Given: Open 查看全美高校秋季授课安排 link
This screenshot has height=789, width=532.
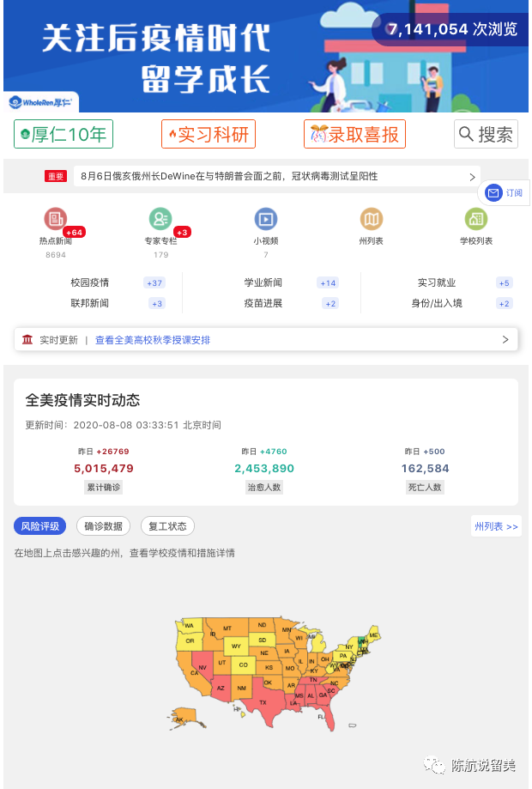Looking at the screenshot, I should pyautogui.click(x=153, y=340).
